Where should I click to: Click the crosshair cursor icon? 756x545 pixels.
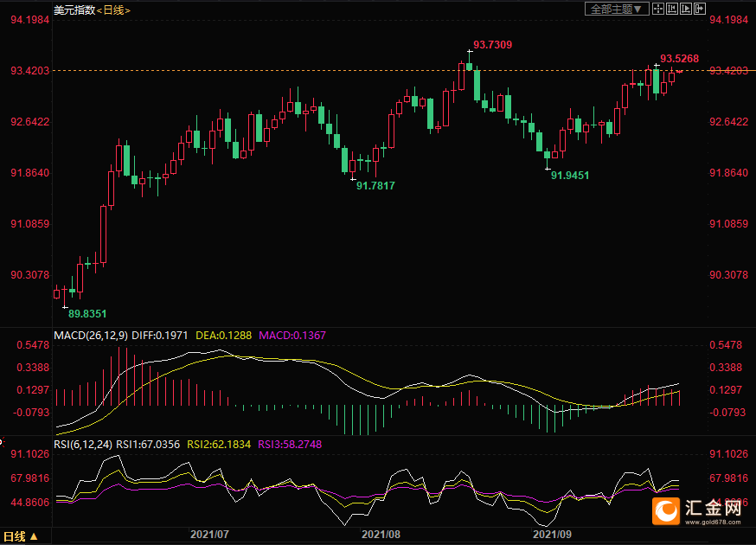[657, 9]
